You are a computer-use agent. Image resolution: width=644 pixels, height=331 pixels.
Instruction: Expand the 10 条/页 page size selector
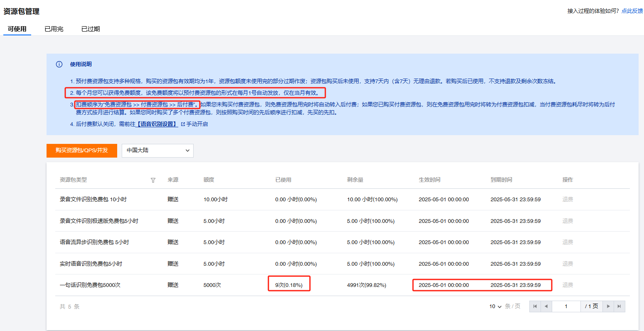[x=495, y=306]
